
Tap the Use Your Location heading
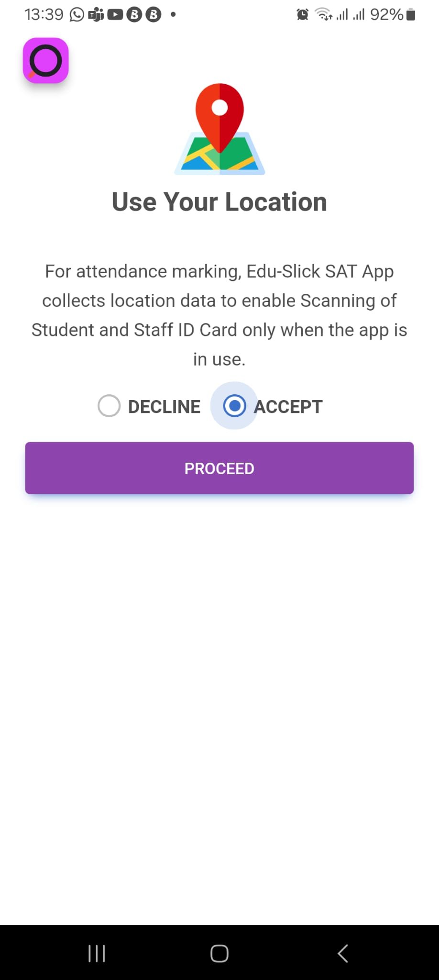tap(219, 201)
